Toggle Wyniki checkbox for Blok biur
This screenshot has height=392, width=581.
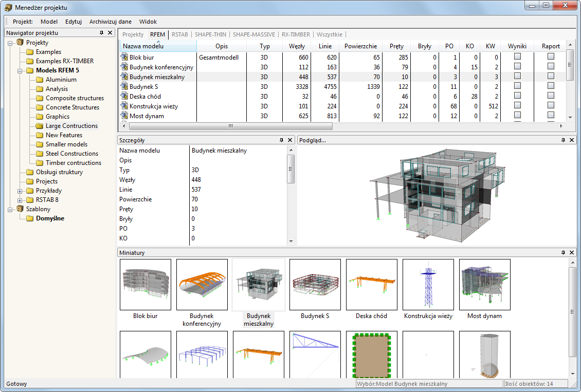tap(517, 57)
